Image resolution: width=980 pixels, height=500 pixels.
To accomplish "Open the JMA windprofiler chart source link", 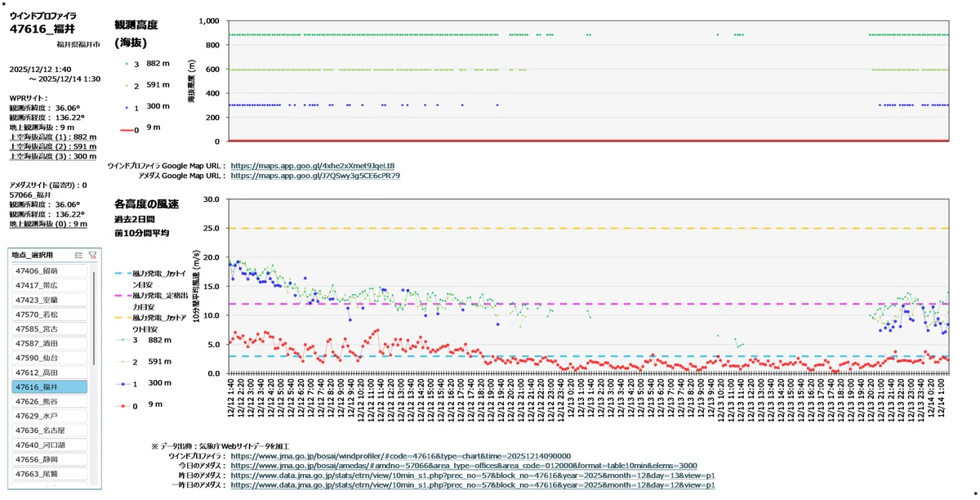I will (401, 456).
